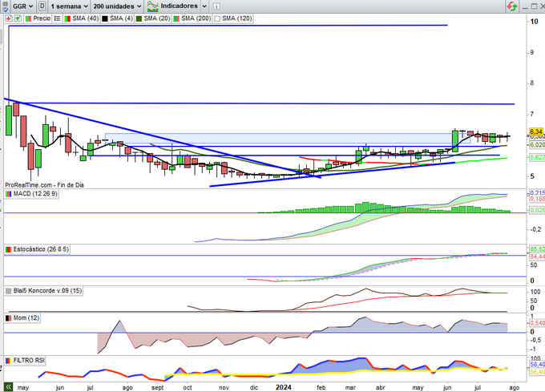Screen dimensions: 545x392
Task: Click the feb label on time axis
Action: coord(321,387)
